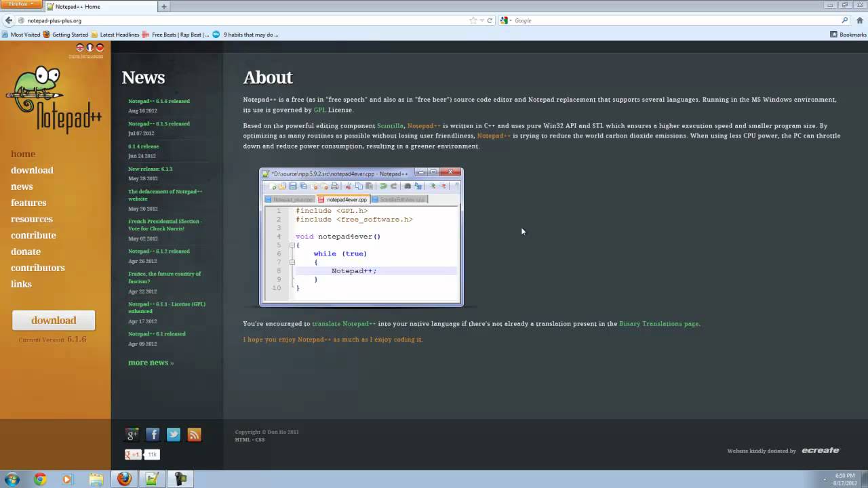Click the more news link
The width and height of the screenshot is (868, 488).
(151, 363)
